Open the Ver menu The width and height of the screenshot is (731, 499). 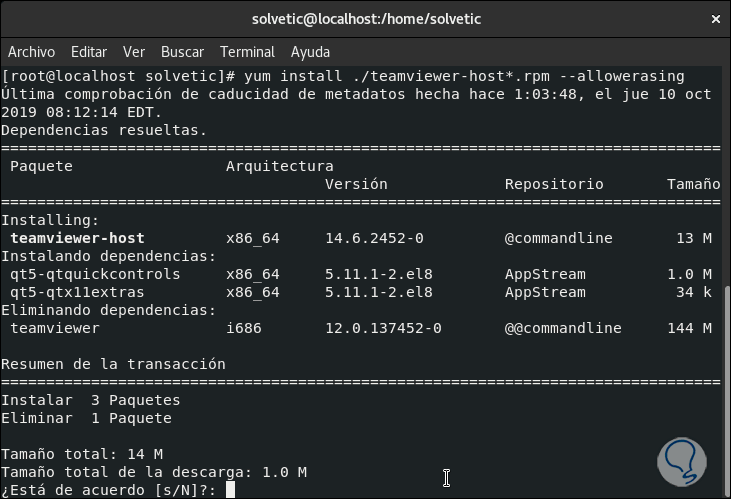click(134, 52)
